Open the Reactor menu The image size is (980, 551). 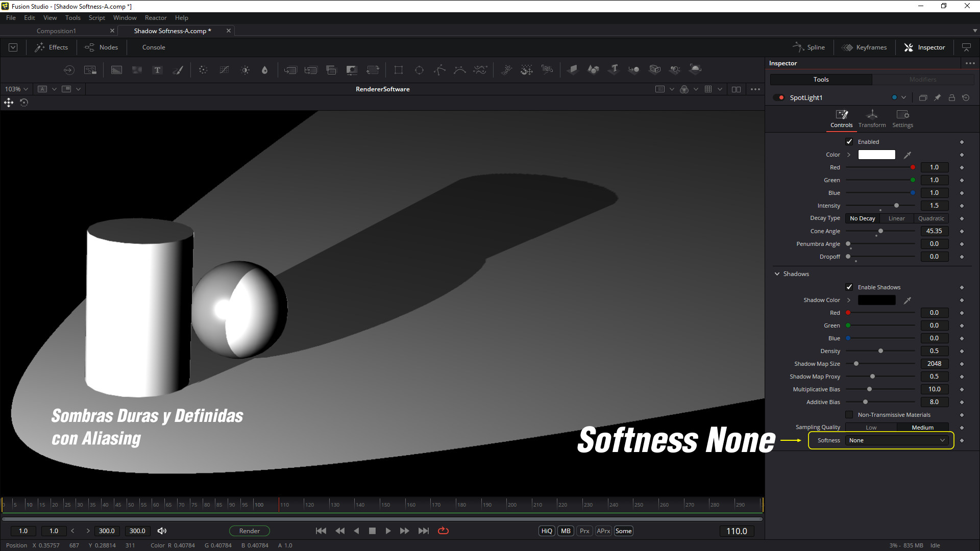[x=156, y=18]
